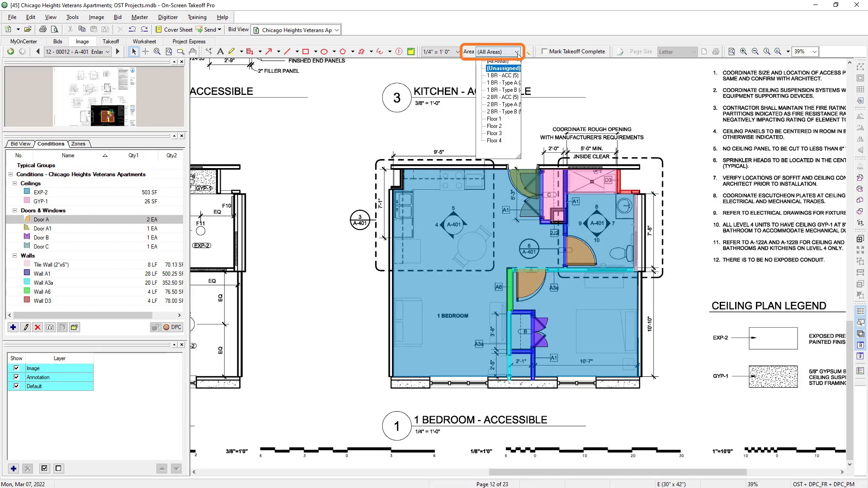
Task: Switch to the Worksheet tab
Action: (x=144, y=41)
